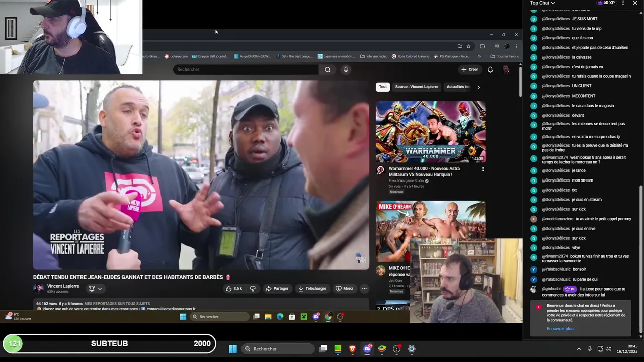Open volume control in system tray
The height and width of the screenshot is (362, 644).
[608, 349]
